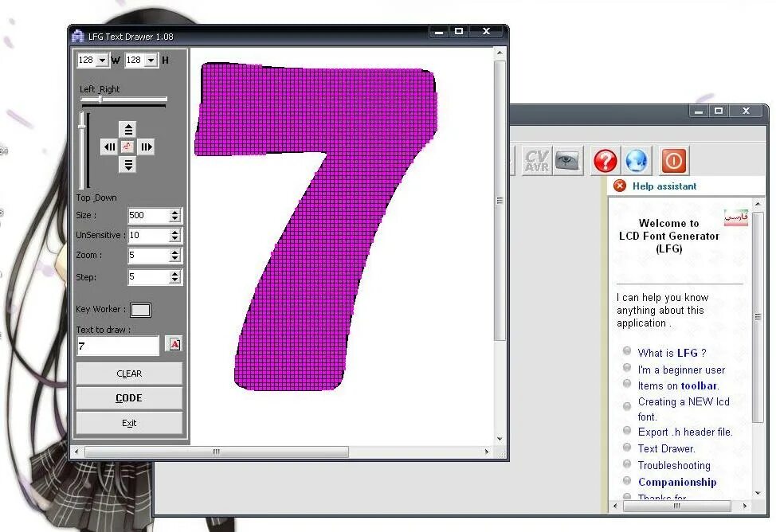The image size is (776, 532).
Task: Click the CV AVR toolbar icon
Action: 536,161
